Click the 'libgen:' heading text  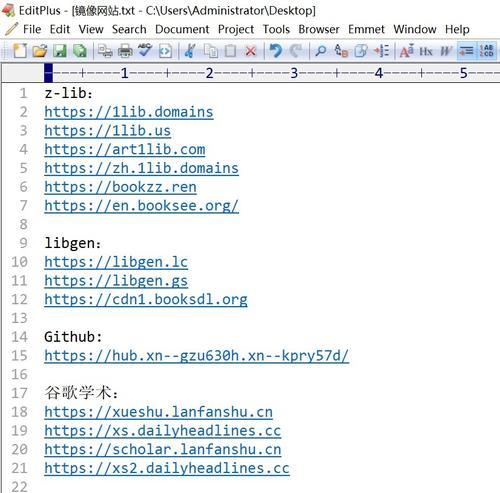coord(72,243)
